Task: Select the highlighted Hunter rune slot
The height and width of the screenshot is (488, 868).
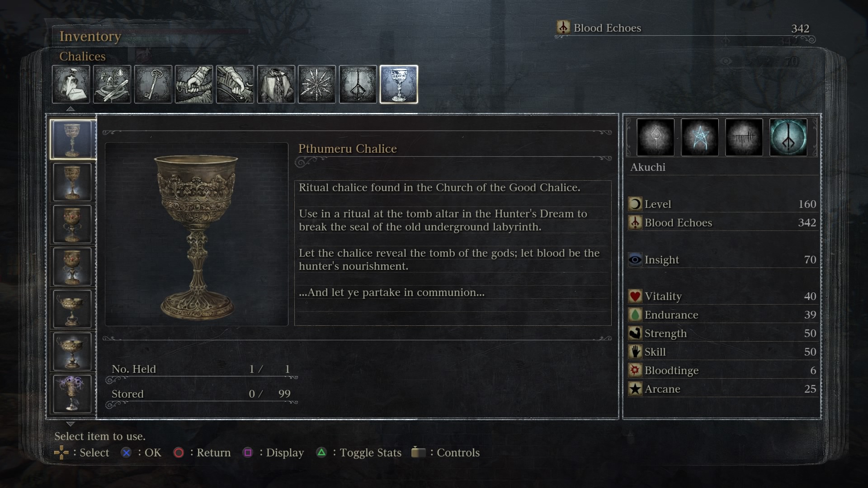Action: [788, 137]
